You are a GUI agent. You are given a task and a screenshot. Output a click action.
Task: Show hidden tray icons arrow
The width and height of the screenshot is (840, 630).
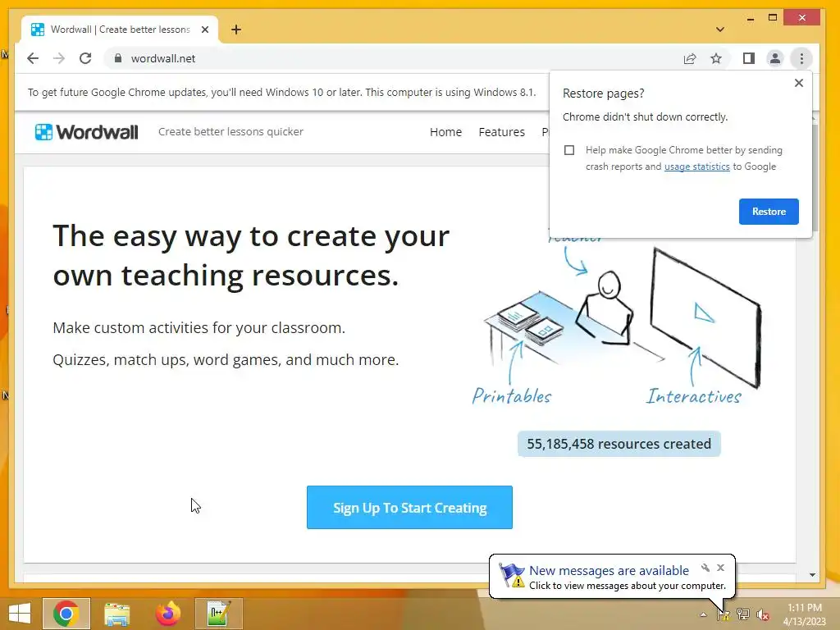pos(703,615)
